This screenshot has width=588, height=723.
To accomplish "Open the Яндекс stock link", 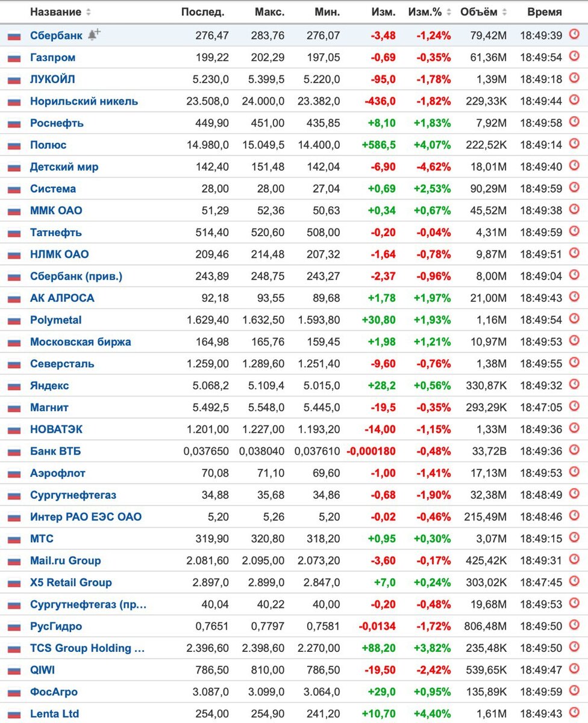I will [x=49, y=386].
